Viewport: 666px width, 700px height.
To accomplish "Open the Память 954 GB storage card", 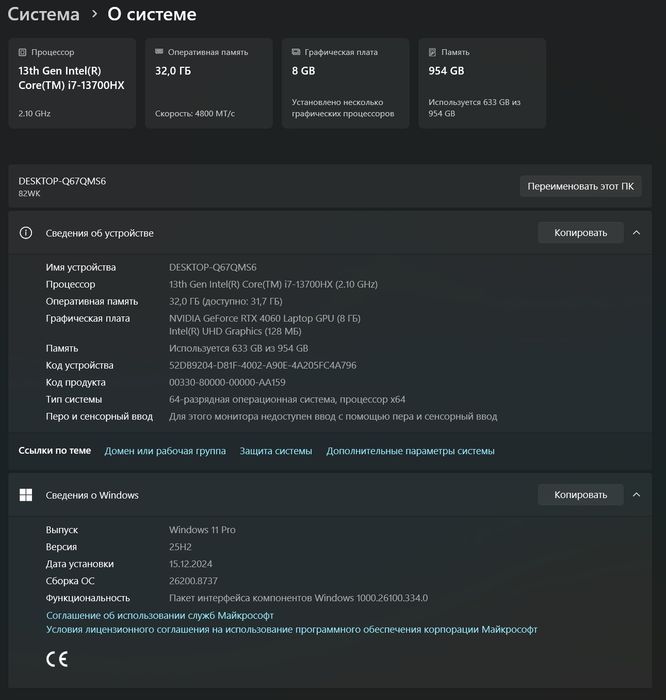I will pyautogui.click(x=482, y=83).
